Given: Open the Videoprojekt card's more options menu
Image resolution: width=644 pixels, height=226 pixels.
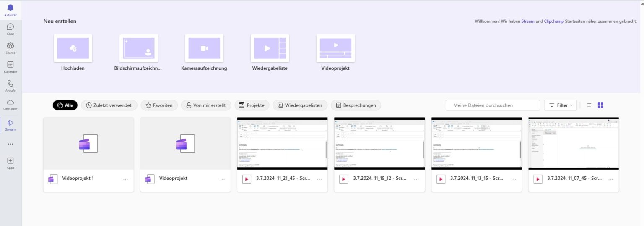Looking at the screenshot, I should tap(222, 179).
